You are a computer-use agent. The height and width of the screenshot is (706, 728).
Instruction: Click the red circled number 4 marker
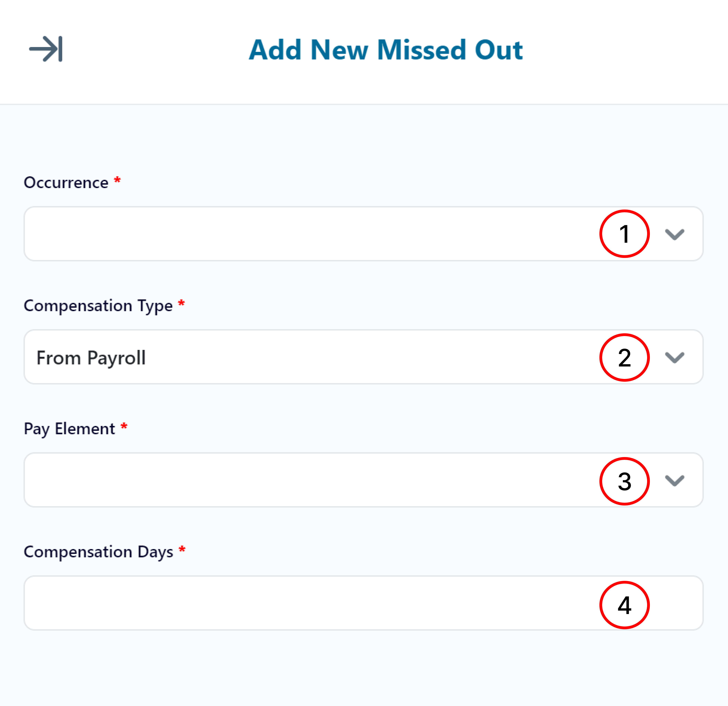tap(624, 605)
